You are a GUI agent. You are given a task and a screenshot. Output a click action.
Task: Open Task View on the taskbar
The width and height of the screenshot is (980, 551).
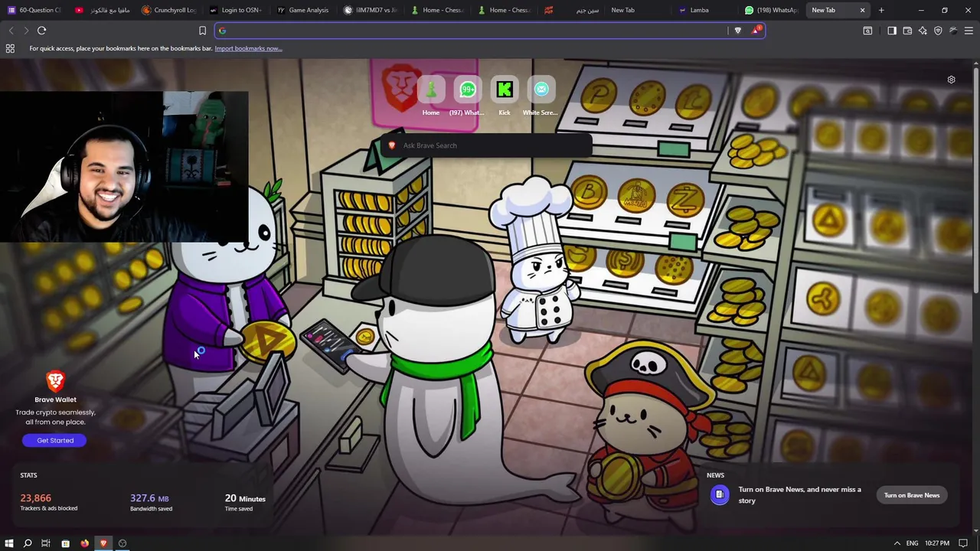pyautogui.click(x=46, y=543)
